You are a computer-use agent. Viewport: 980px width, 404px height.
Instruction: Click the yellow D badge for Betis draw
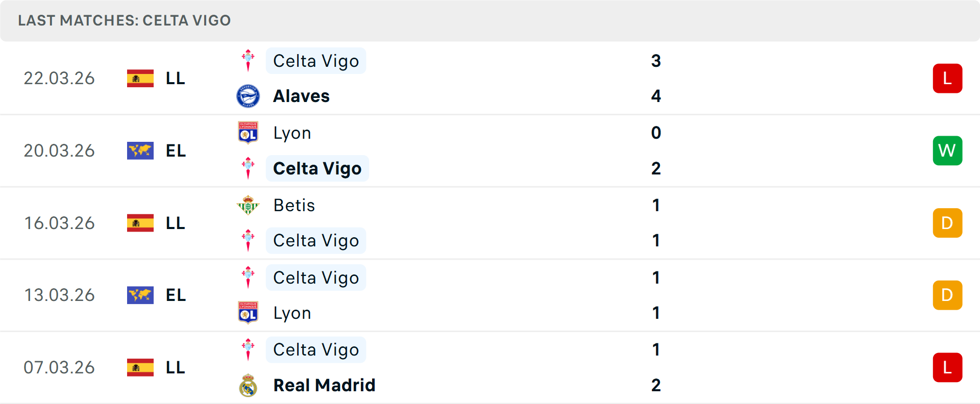pos(947,222)
